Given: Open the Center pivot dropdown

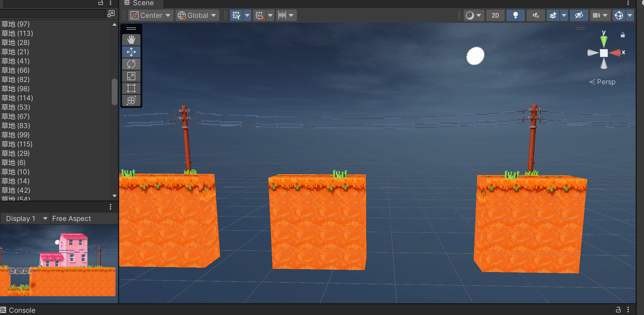Looking at the screenshot, I should pos(150,15).
